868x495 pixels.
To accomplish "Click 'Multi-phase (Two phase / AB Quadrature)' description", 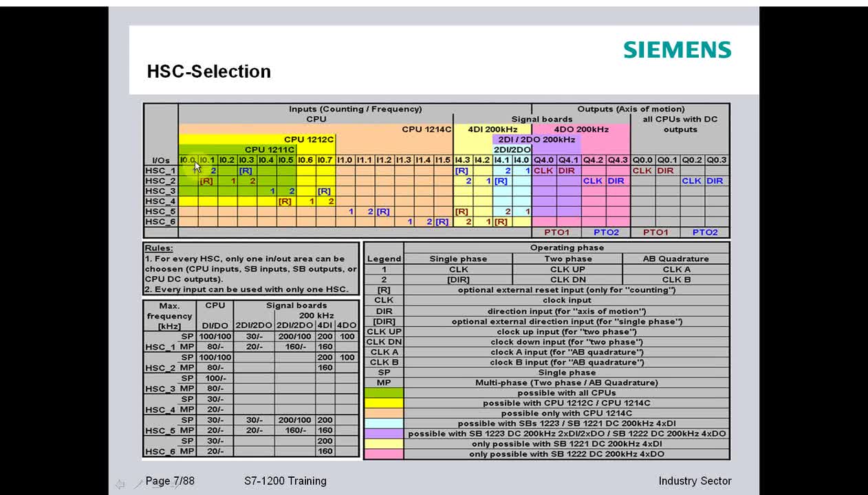I will tap(567, 383).
